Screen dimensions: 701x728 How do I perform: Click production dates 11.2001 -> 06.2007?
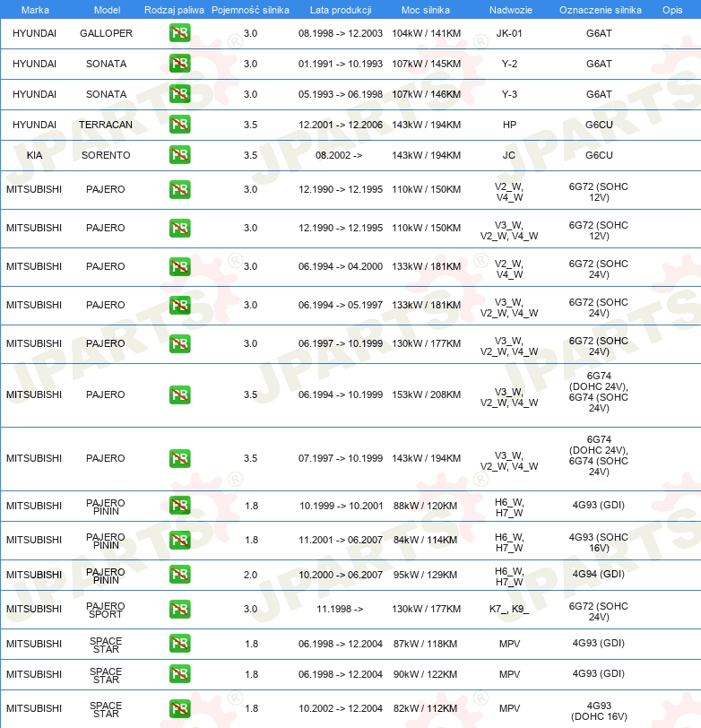(x=341, y=541)
